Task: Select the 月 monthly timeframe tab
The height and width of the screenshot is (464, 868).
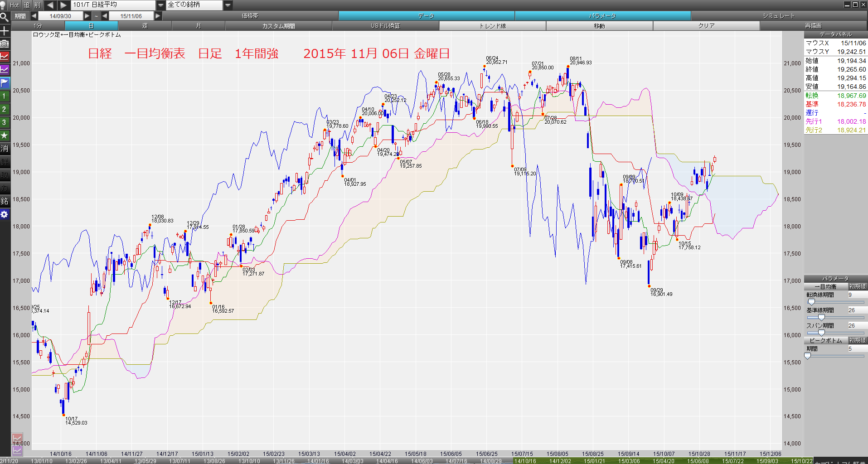Action: click(199, 26)
